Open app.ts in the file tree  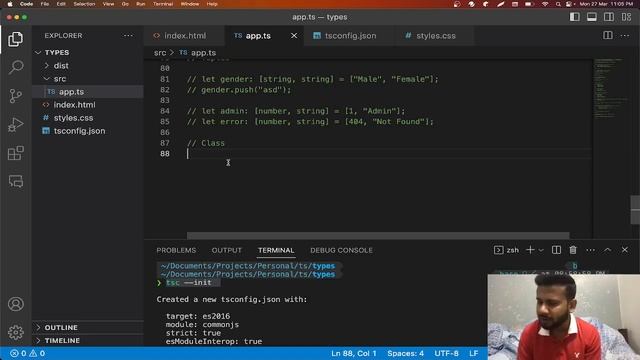point(88,92)
